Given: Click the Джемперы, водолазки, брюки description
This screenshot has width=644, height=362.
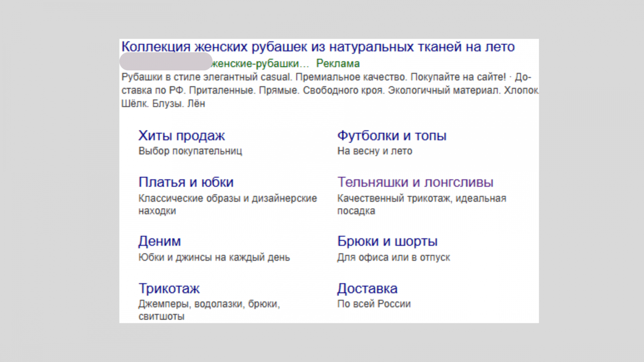Looking at the screenshot, I should point(209,310).
